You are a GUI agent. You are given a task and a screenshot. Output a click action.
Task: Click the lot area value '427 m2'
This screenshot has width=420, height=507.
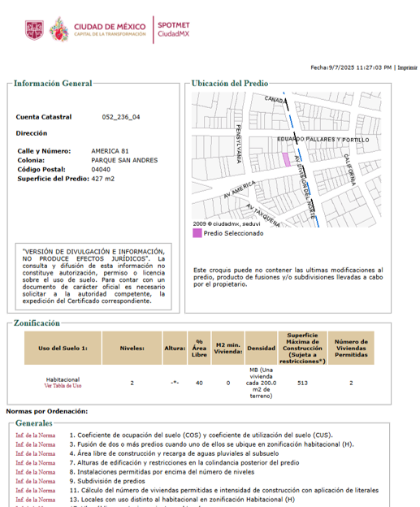[103, 179]
